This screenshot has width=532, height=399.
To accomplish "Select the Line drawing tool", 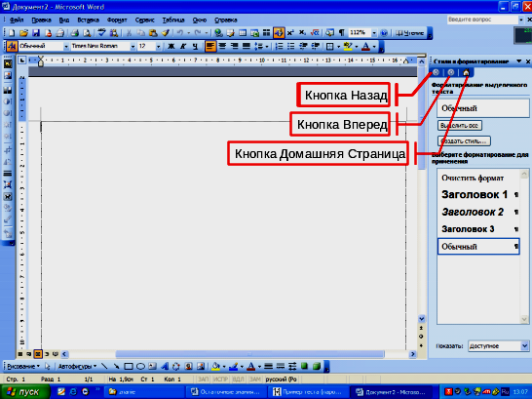I will click(x=104, y=367).
